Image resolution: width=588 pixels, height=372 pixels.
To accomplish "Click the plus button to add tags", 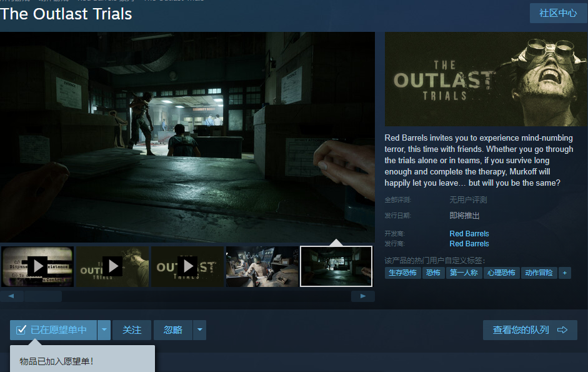I will [x=565, y=273].
